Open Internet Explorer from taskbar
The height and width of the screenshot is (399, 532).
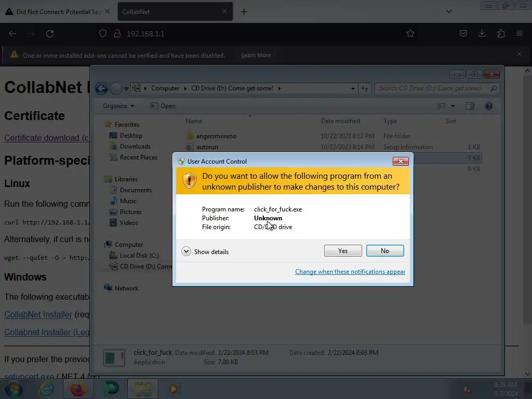click(x=46, y=389)
